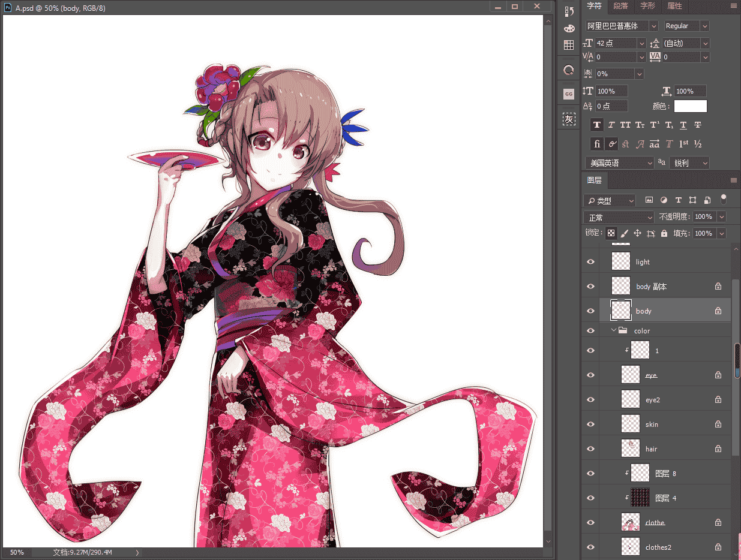Switch to the 属性 tab
Image resolution: width=741 pixels, height=560 pixels.
coord(674,6)
